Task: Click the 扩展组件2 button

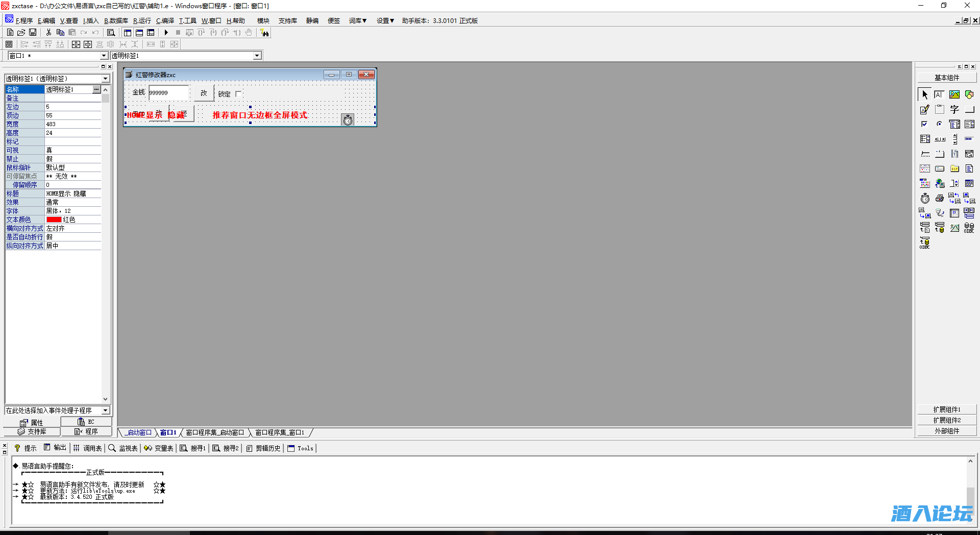Action: 947,420
